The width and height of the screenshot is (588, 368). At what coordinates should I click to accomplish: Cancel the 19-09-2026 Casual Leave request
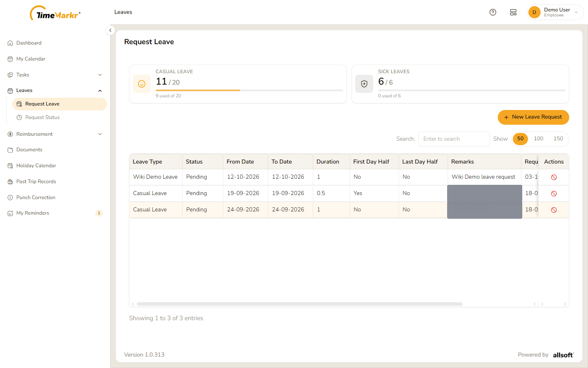pyautogui.click(x=554, y=193)
